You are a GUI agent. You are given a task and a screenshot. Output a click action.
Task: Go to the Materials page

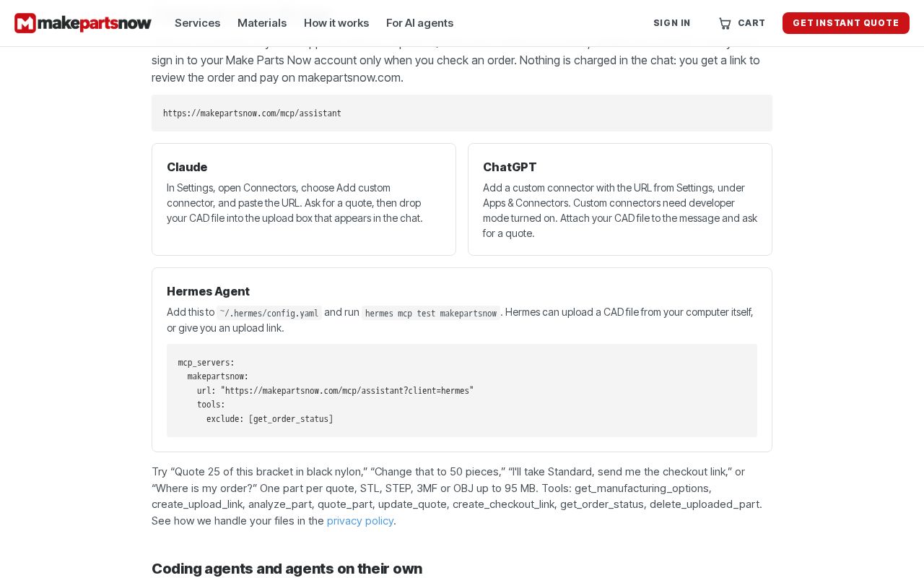[x=262, y=23]
